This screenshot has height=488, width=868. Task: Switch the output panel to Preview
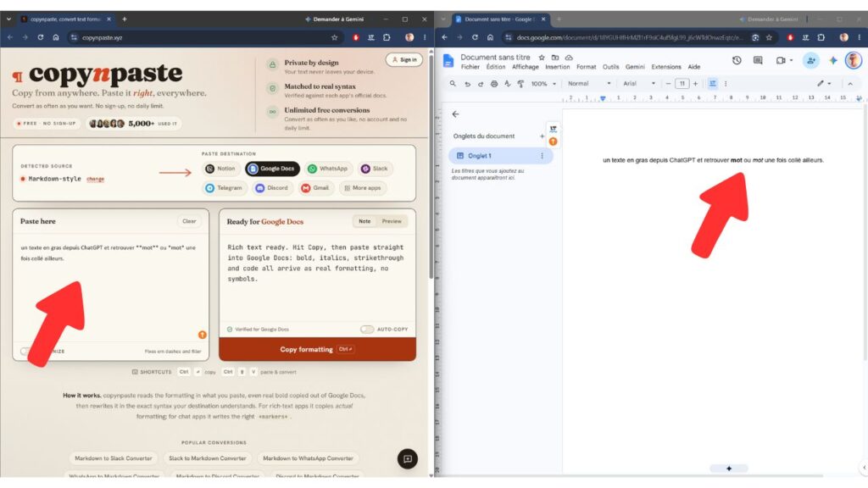(x=392, y=221)
